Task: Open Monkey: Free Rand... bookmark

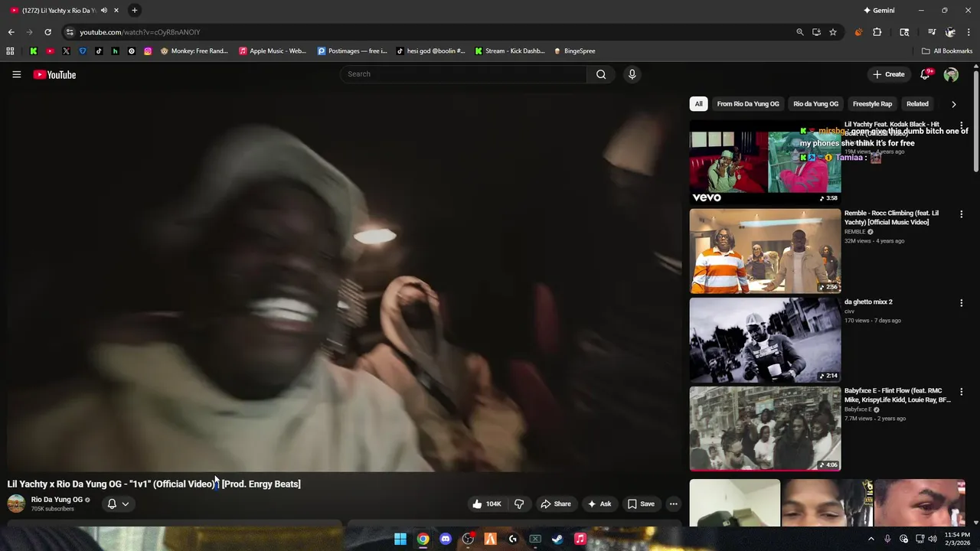Action: (194, 51)
